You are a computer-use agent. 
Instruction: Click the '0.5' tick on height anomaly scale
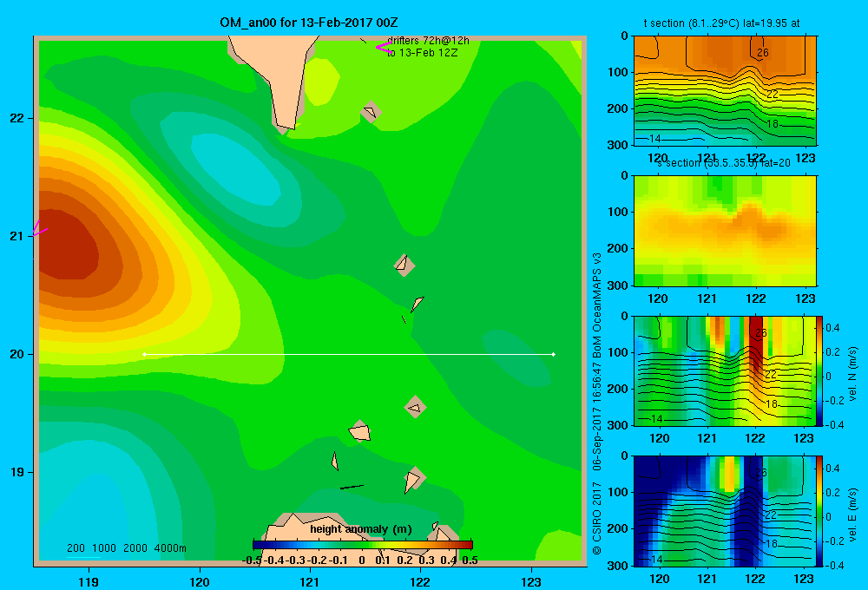[470, 560]
